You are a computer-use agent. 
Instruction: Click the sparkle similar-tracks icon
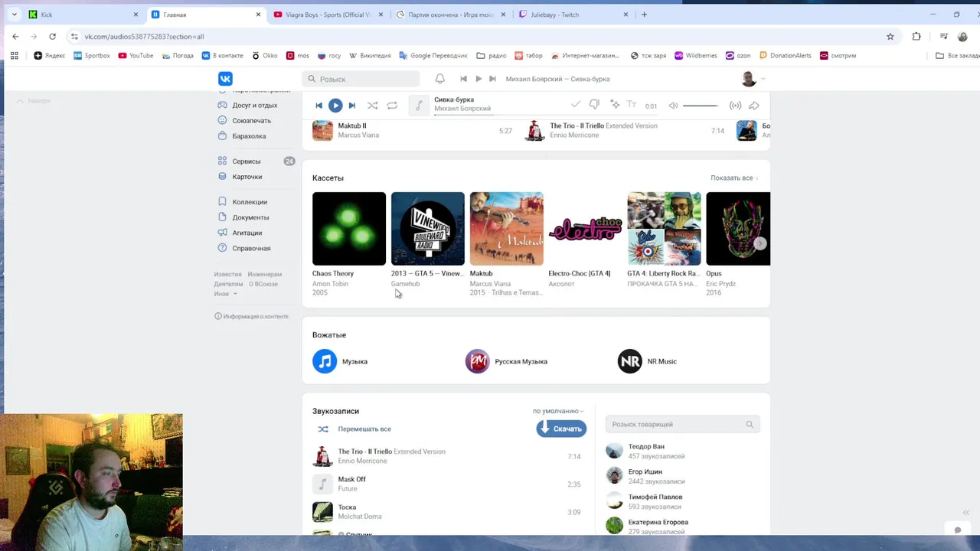tap(614, 105)
